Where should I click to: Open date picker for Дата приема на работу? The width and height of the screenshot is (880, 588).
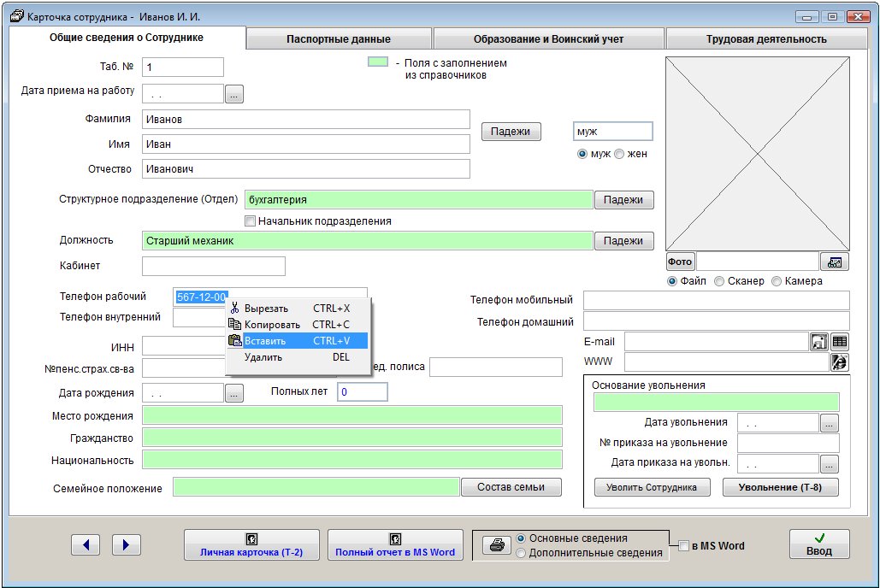click(x=234, y=94)
